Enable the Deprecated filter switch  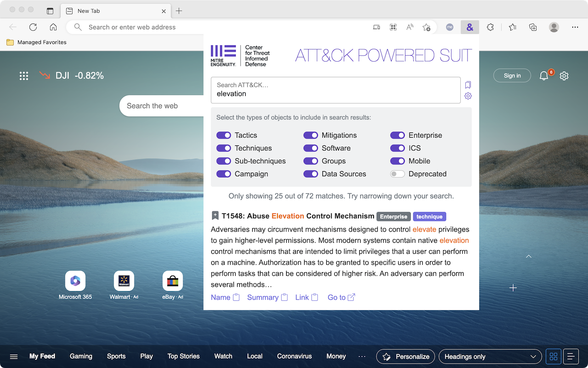click(x=397, y=174)
